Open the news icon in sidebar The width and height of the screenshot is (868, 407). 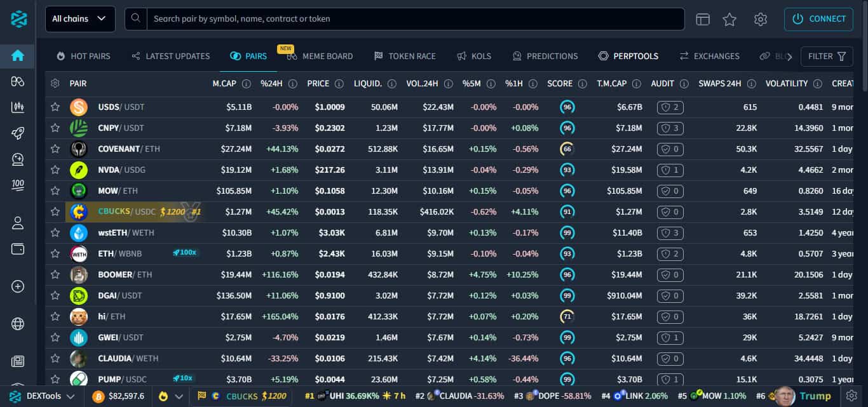18,361
